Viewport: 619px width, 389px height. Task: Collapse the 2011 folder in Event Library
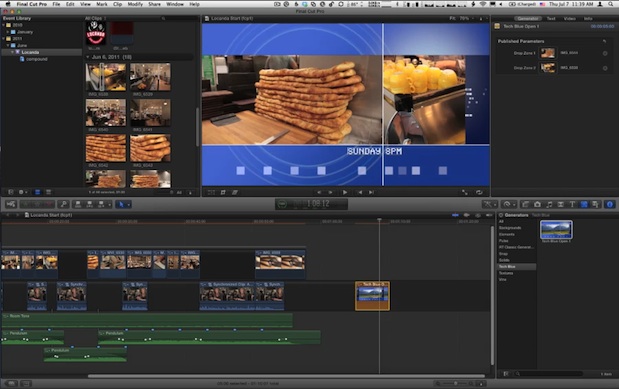[x=4, y=39]
